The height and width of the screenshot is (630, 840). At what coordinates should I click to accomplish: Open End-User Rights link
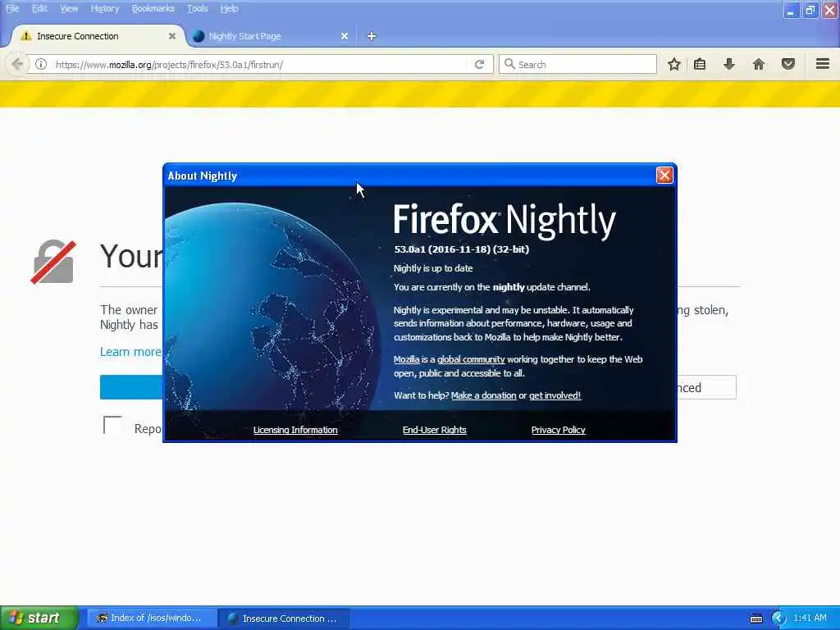coord(435,430)
